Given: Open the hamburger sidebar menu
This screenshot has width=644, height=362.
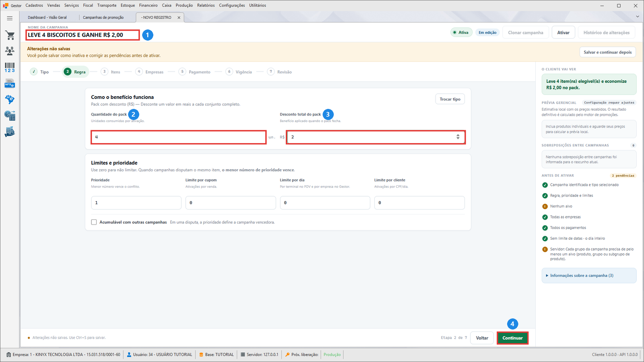Looking at the screenshot, I should click(10, 18).
